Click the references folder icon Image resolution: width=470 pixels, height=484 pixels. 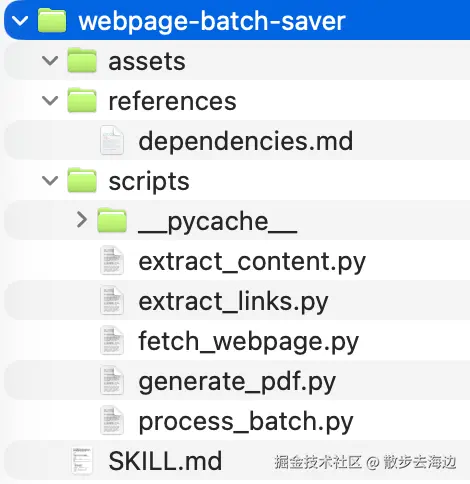coord(82,100)
